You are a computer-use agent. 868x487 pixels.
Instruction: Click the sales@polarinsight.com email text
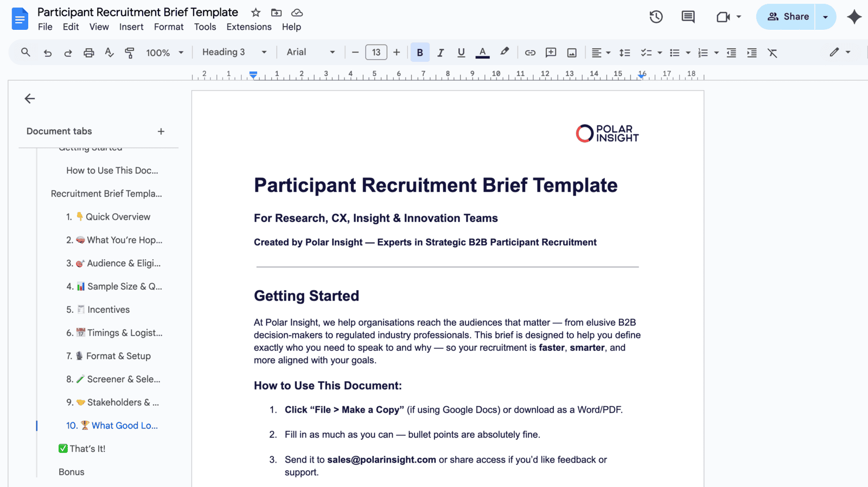click(381, 460)
